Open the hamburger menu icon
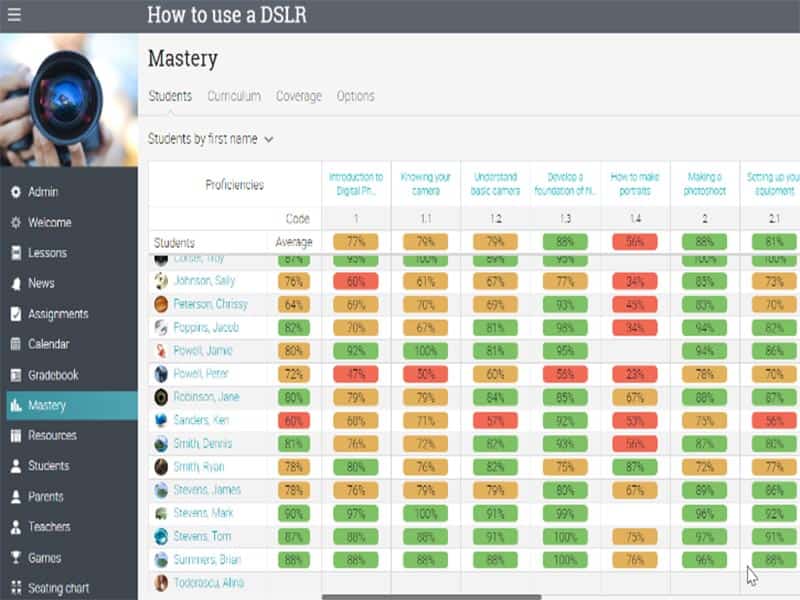Screen dimensions: 800x600 click(14, 15)
